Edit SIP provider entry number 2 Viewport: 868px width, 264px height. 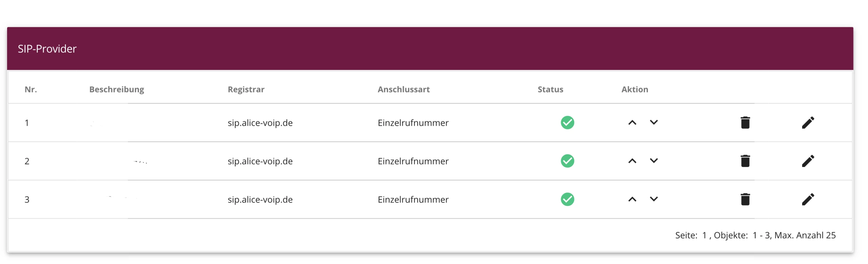(x=808, y=161)
